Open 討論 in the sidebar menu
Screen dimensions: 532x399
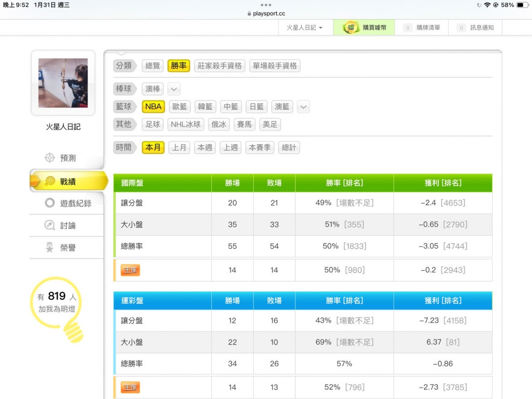67,225
